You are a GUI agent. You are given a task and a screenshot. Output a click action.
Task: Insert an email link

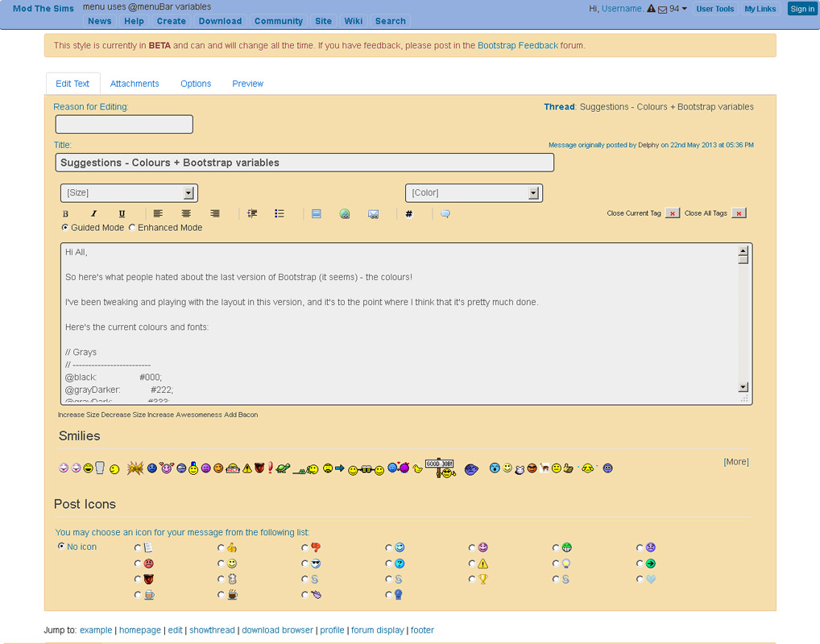point(372,213)
